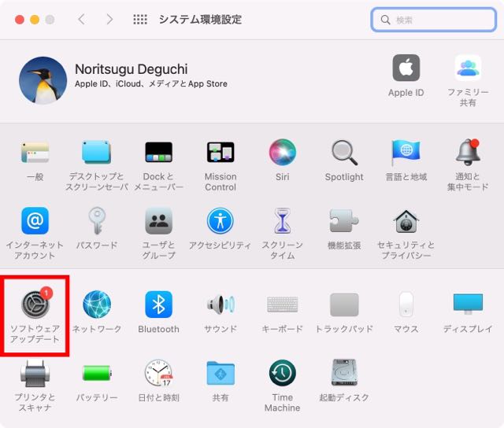Show all preferences grid button
Image resolution: width=504 pixels, height=428 pixels.
140,20
